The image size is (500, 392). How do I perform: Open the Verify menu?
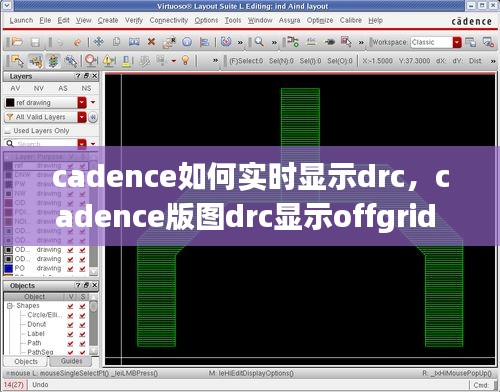point(134,21)
